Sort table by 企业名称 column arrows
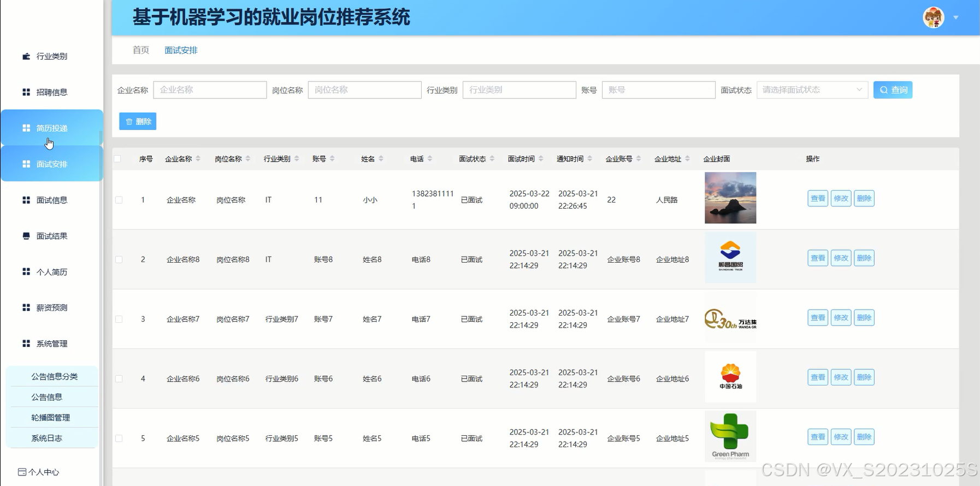Screen dimensions: 980x486 [198, 159]
